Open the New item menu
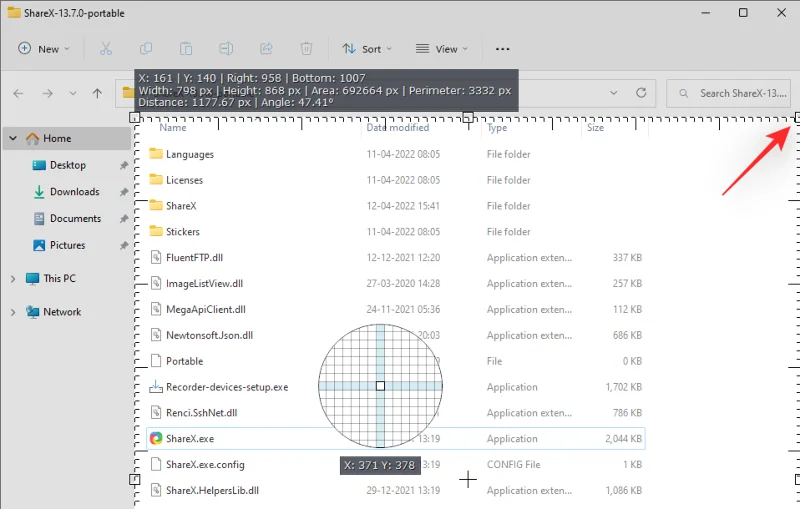The width and height of the screenshot is (800, 509). coord(43,49)
